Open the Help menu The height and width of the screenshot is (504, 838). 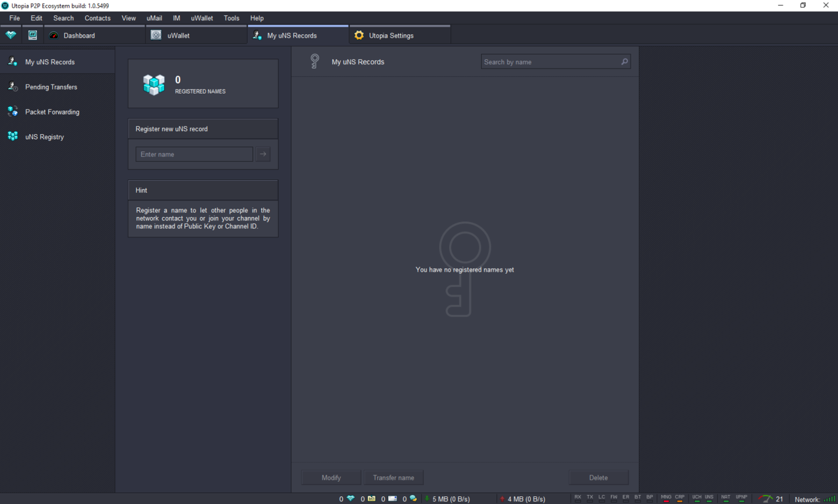click(257, 18)
